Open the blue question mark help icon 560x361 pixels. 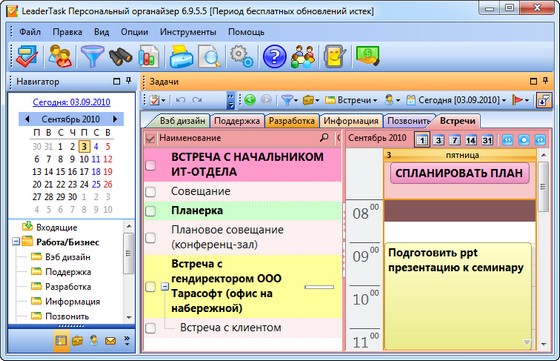coord(274,56)
